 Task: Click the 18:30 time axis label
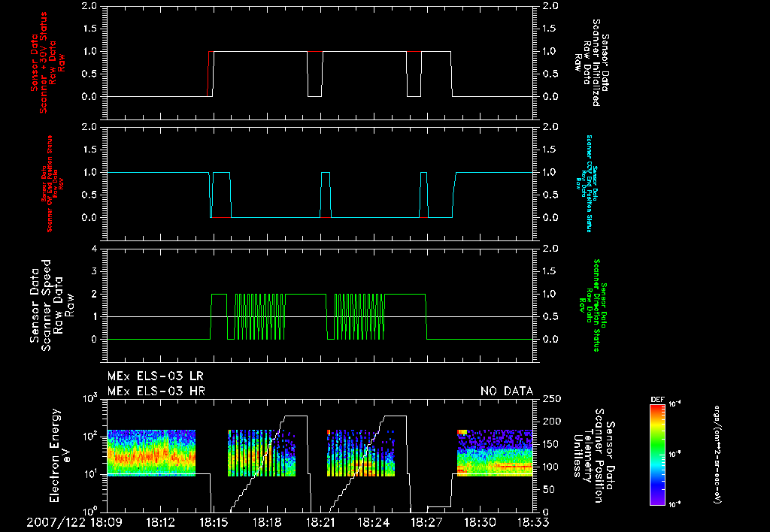pyautogui.click(x=480, y=522)
